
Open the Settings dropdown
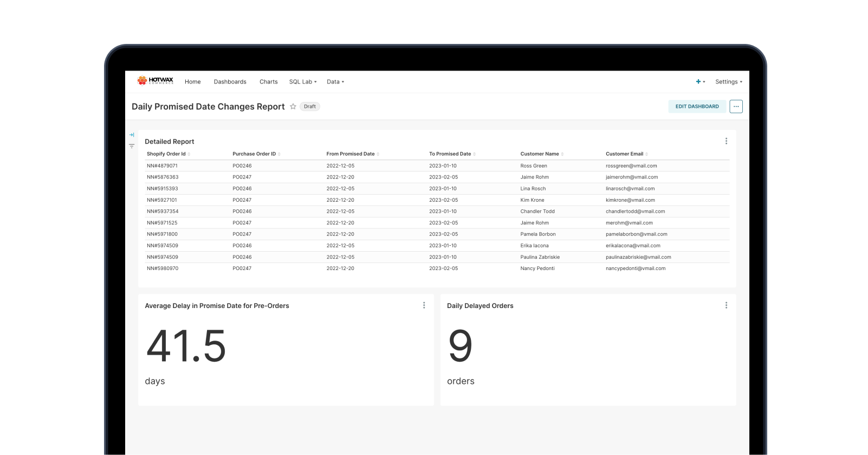[729, 82]
